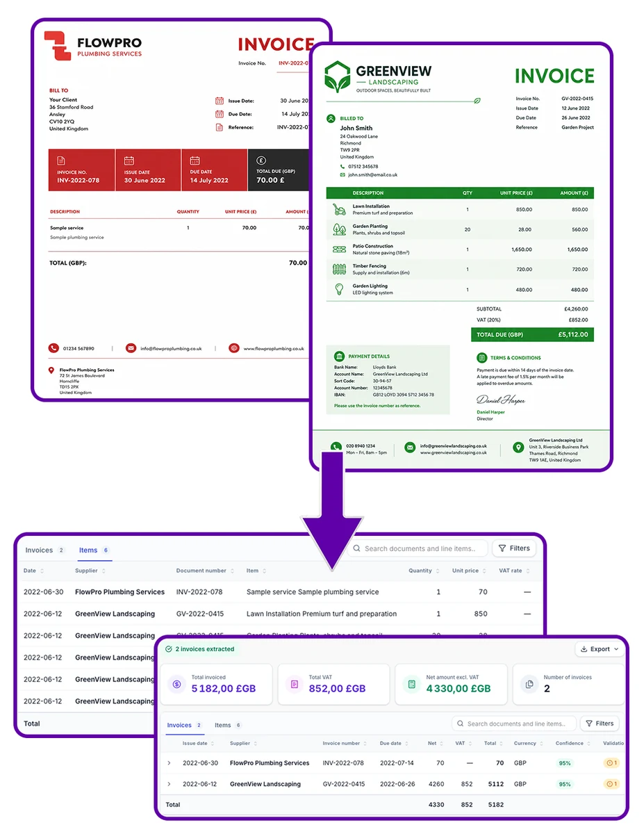This screenshot has width=644, height=834.
Task: Click the validation warning badge in GreenView row
Action: 611,784
